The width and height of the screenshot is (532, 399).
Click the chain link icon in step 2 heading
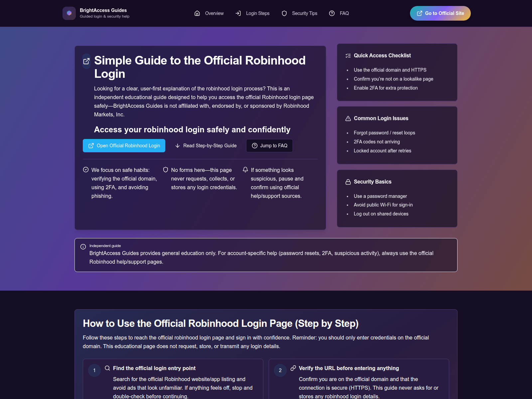click(x=293, y=368)
